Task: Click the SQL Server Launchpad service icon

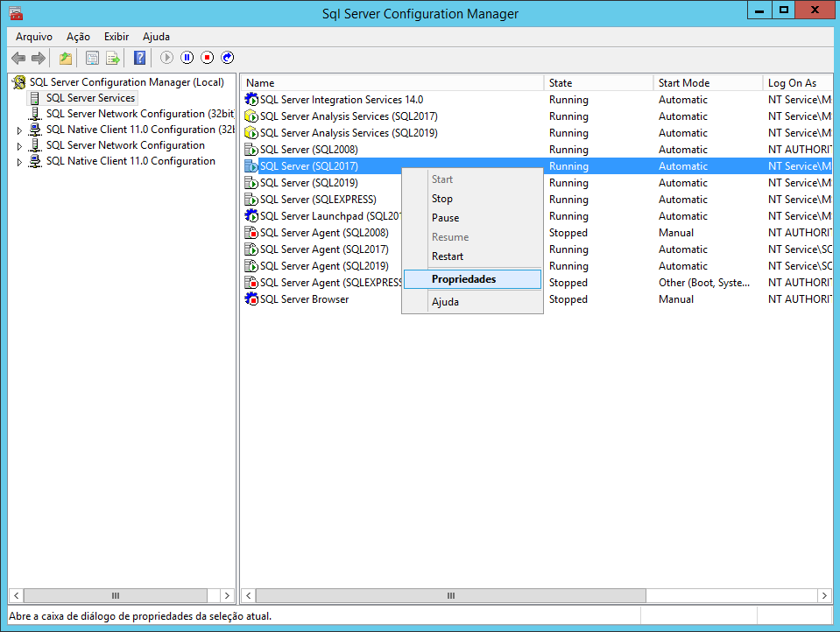Action: point(251,216)
